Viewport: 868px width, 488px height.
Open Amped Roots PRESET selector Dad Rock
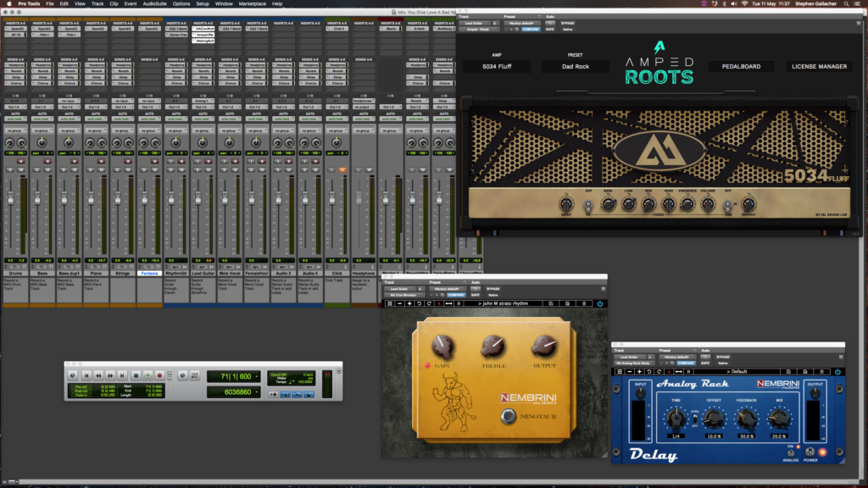tap(576, 66)
